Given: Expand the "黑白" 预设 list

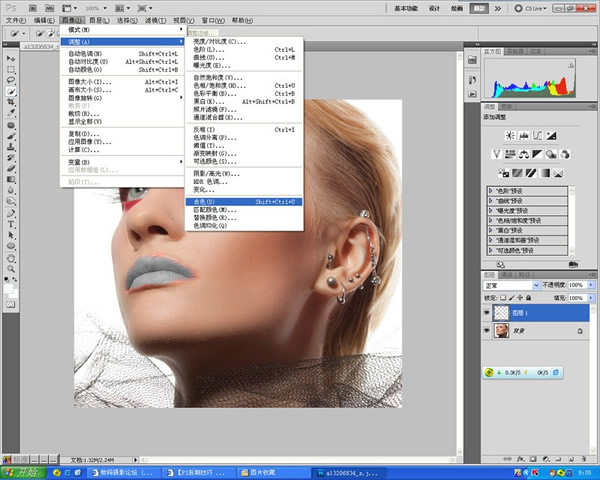Looking at the screenshot, I should point(491,230).
